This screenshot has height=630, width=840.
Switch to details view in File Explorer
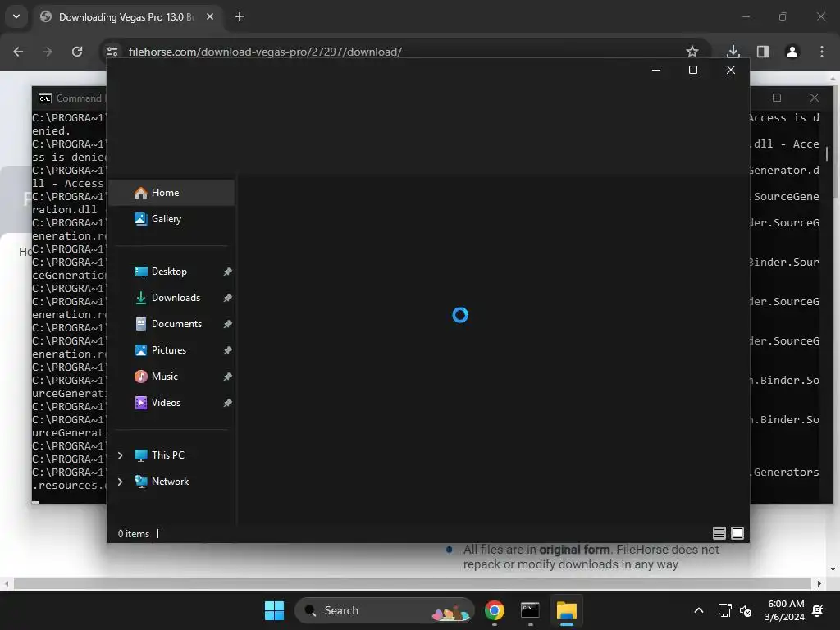coord(719,533)
